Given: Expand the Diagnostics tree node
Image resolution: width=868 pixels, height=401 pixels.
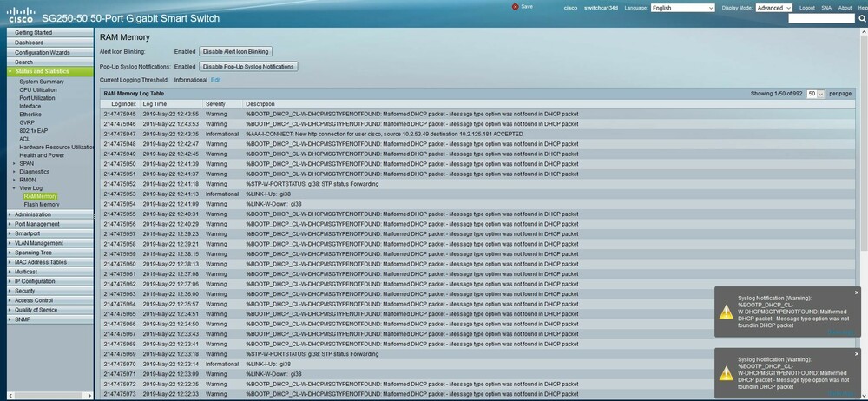Looking at the screenshot, I should [15, 171].
